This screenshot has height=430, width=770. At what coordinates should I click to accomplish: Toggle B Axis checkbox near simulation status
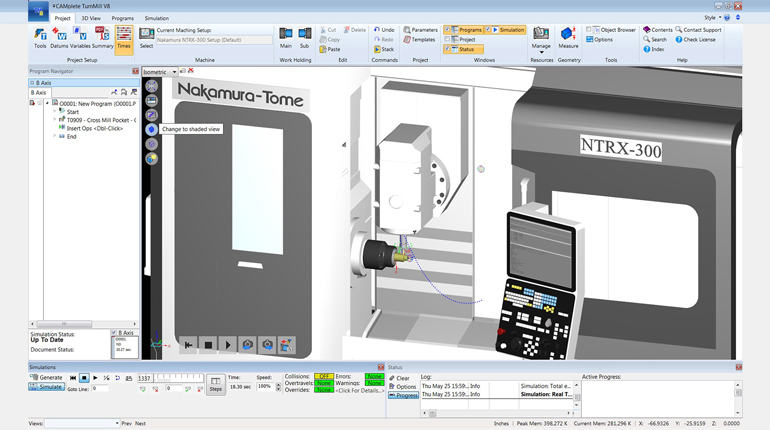(114, 333)
